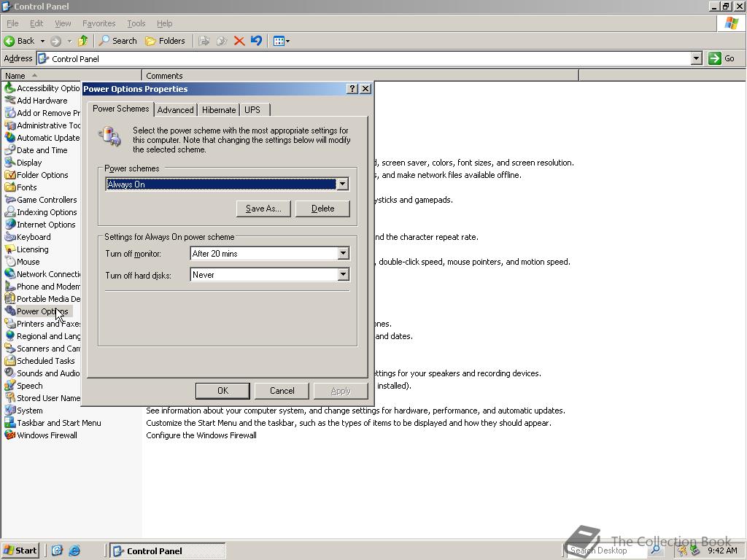Screen dimensions: 747x560
Task: Click the Save As... button
Action: [263, 209]
